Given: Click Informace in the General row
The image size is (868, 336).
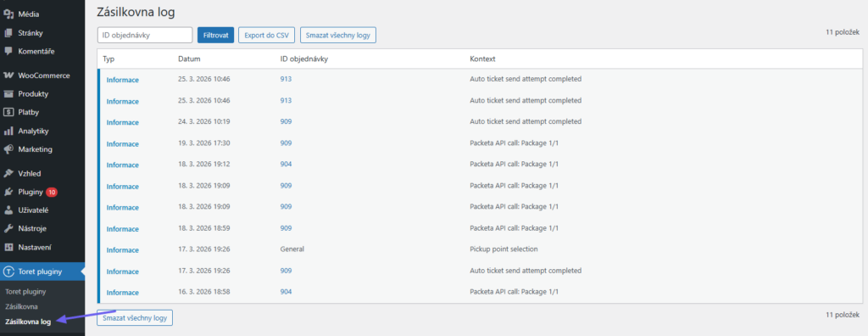Looking at the screenshot, I should click(123, 250).
